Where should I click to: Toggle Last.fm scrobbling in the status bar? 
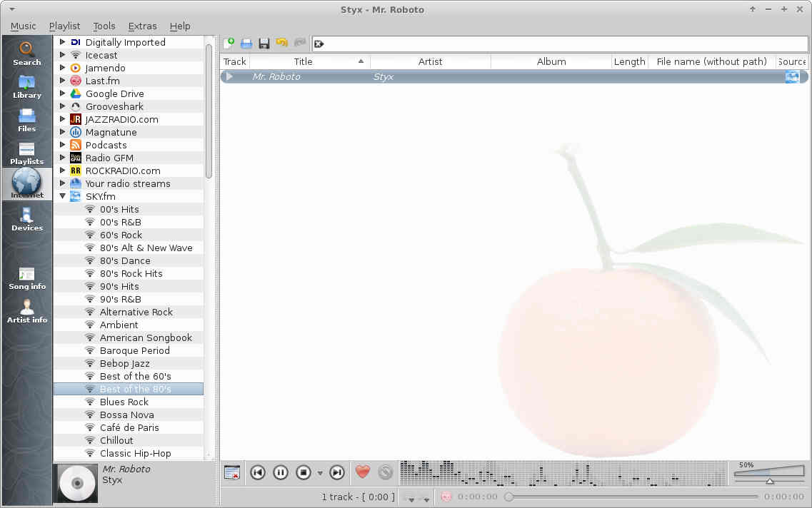(446, 497)
